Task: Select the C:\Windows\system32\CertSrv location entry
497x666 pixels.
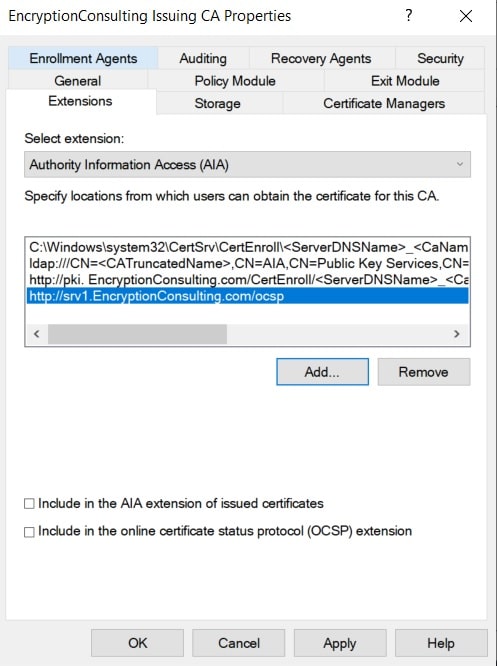Action: [x=248, y=247]
